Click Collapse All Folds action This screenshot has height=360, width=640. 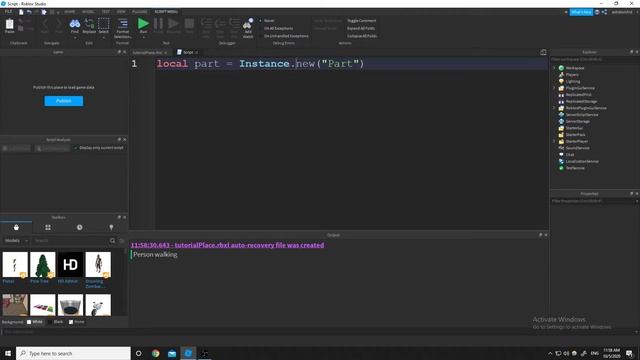point(362,36)
